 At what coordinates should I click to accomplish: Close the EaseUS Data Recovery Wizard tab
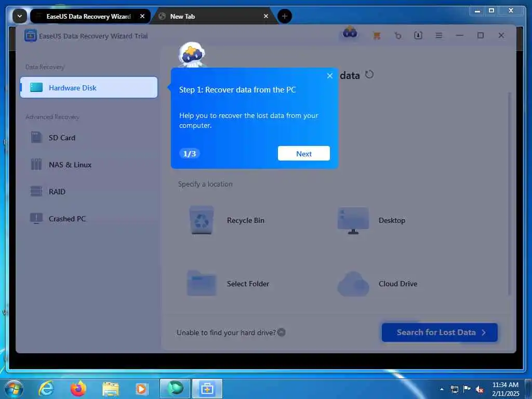pos(142,16)
